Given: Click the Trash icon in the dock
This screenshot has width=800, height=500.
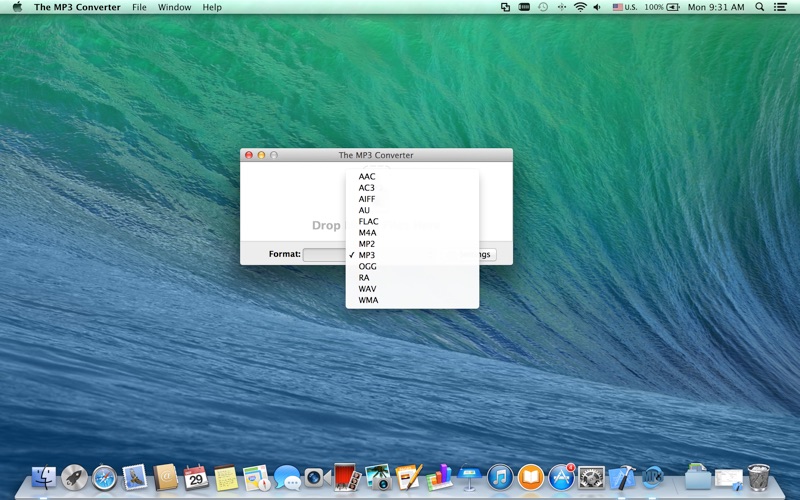Looking at the screenshot, I should (758, 477).
